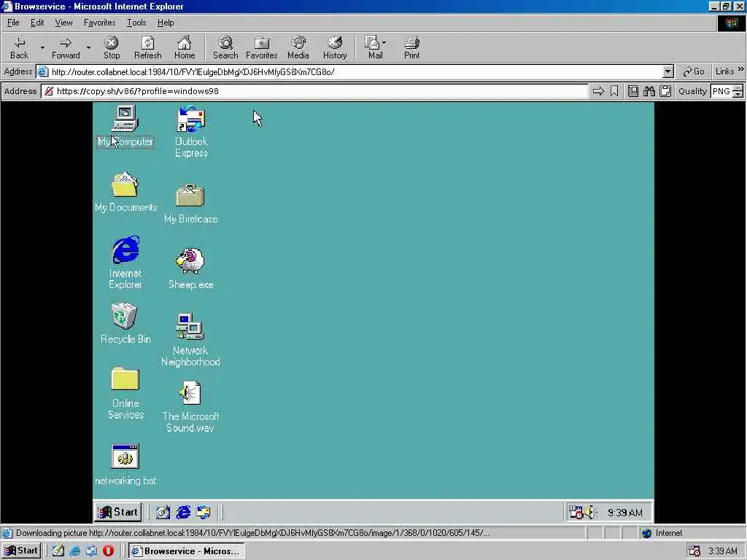
Task: Refresh the current page
Action: pos(147,47)
